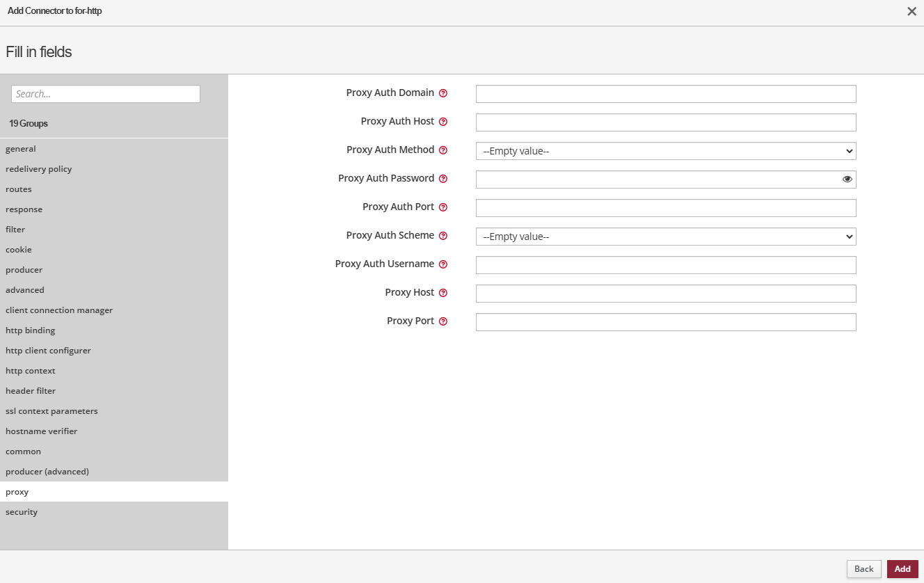Go back using the Back button
The image size is (924, 583).
point(863,569)
